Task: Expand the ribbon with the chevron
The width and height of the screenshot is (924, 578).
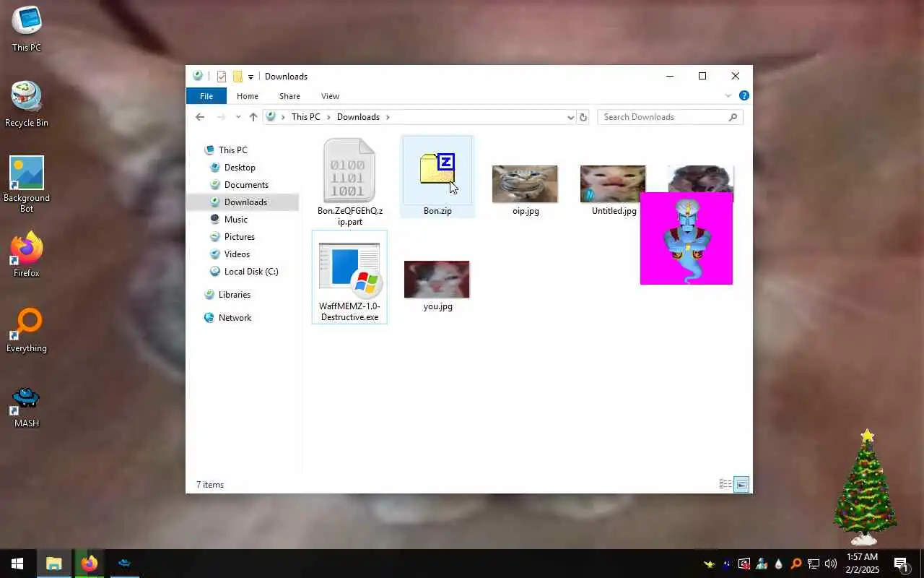Action: tap(728, 95)
